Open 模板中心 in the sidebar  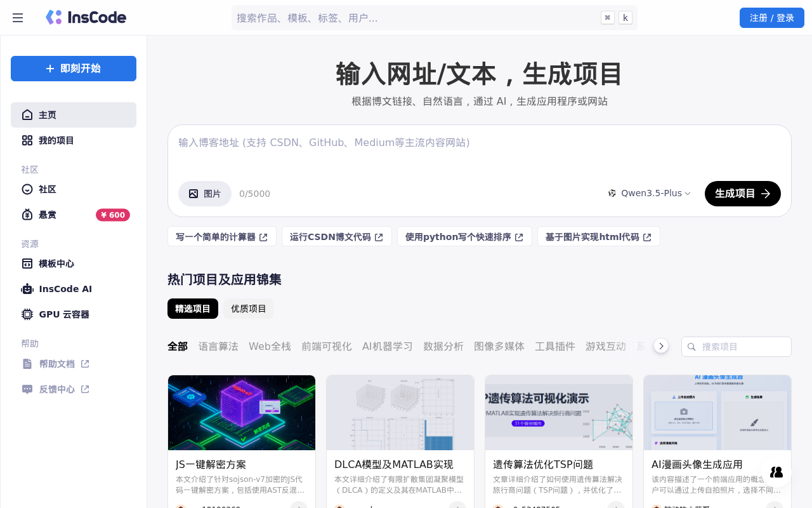[x=74, y=264]
